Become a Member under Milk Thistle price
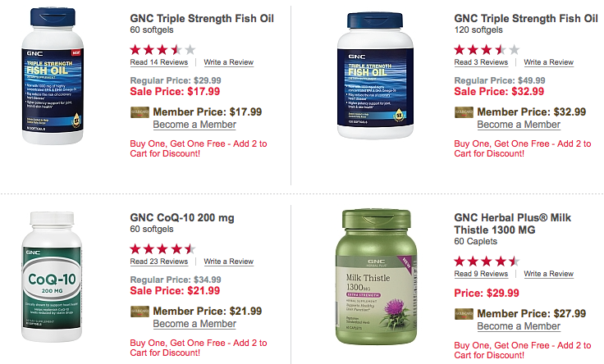604x364 pixels. click(x=519, y=326)
